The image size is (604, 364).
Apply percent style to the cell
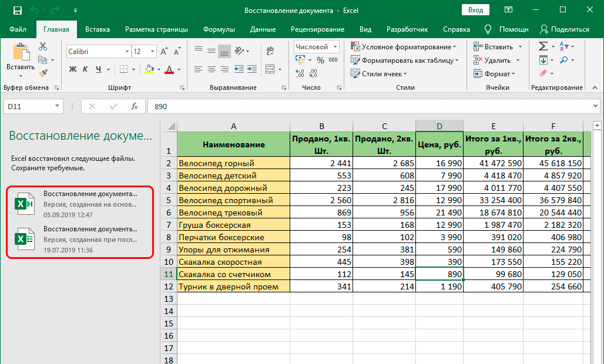click(x=320, y=60)
